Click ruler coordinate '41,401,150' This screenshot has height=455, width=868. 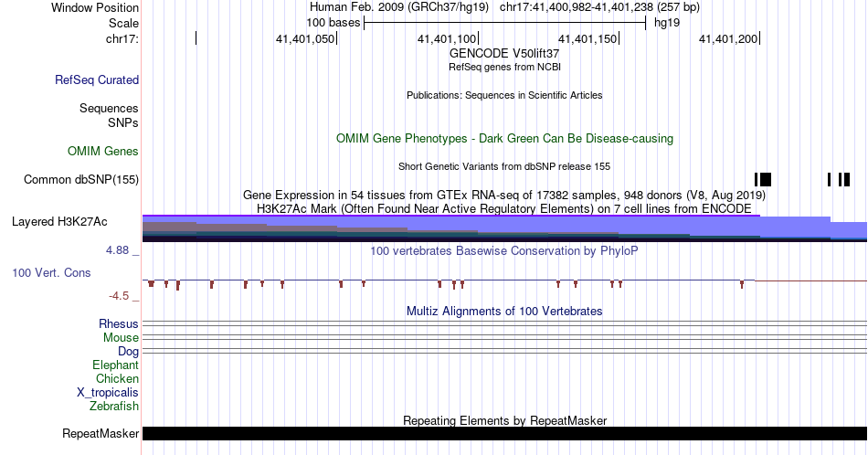pos(587,38)
